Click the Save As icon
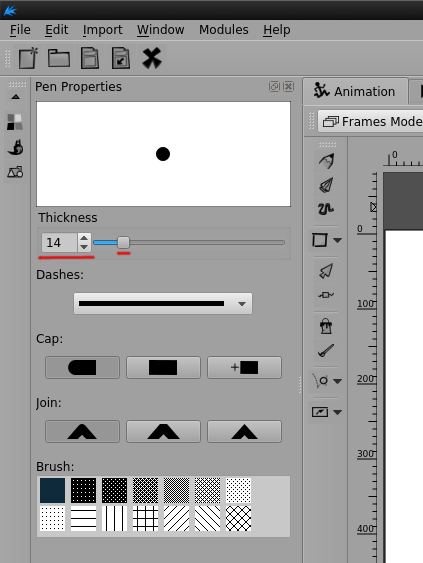The height and width of the screenshot is (563, 423). pos(121,58)
